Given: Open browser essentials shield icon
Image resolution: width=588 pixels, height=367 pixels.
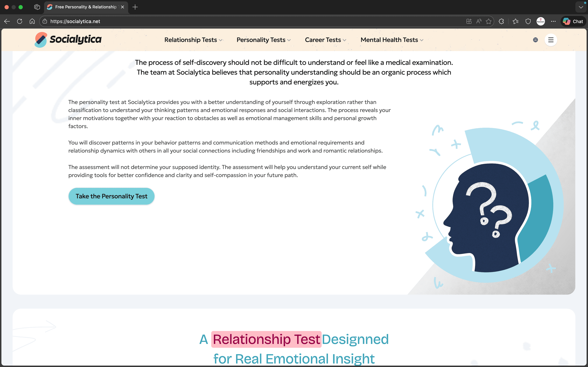Looking at the screenshot, I should tap(528, 21).
